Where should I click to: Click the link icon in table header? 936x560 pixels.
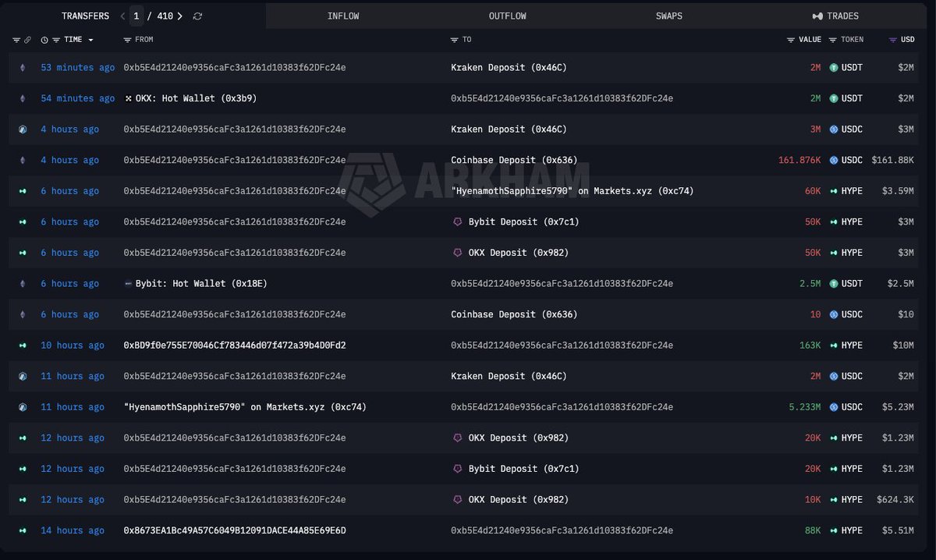(28, 40)
